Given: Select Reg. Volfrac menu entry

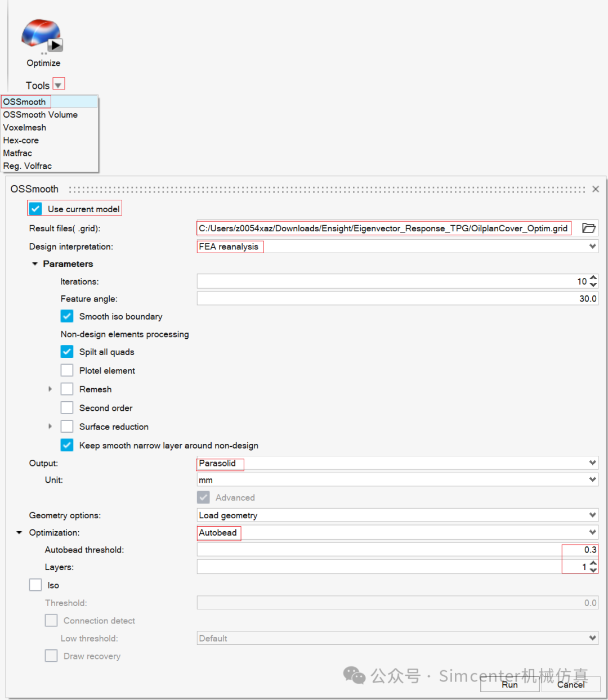Looking at the screenshot, I should pyautogui.click(x=50, y=166).
